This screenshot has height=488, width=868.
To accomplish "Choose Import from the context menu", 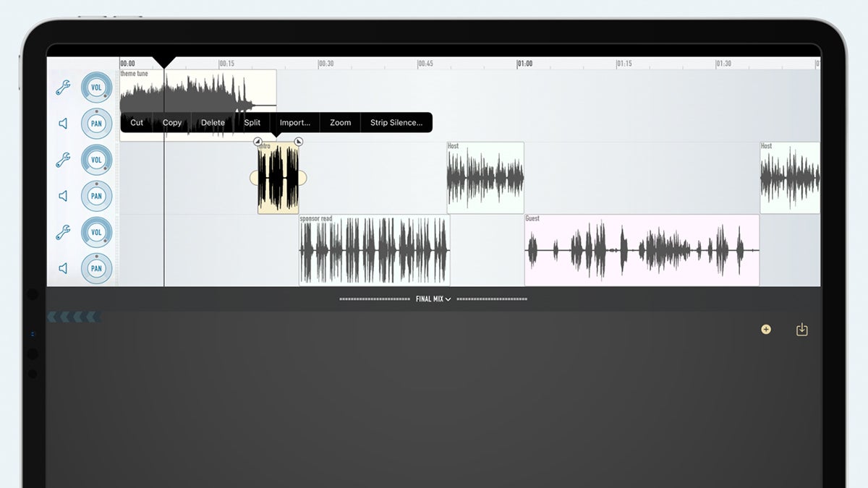I will click(x=294, y=122).
